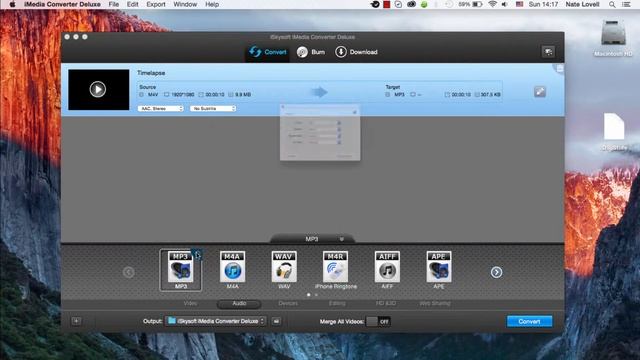Viewport: 640px width, 360px height.
Task: Switch to the Convert tab
Action: click(268, 52)
